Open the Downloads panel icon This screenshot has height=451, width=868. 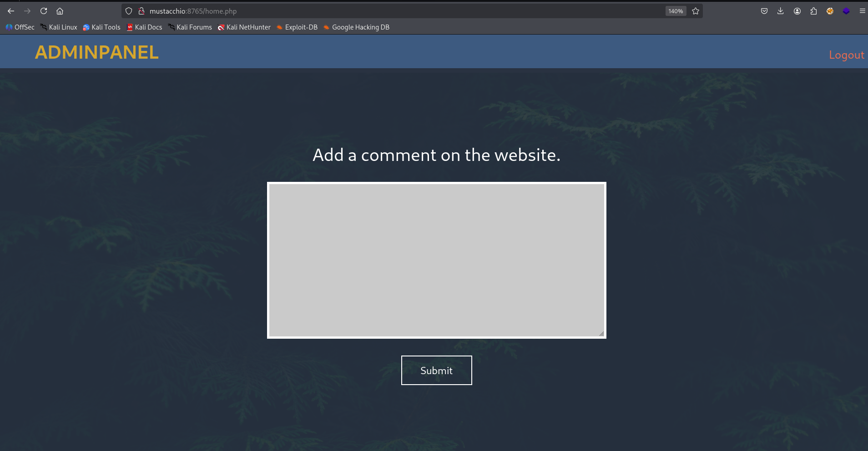pyautogui.click(x=781, y=11)
